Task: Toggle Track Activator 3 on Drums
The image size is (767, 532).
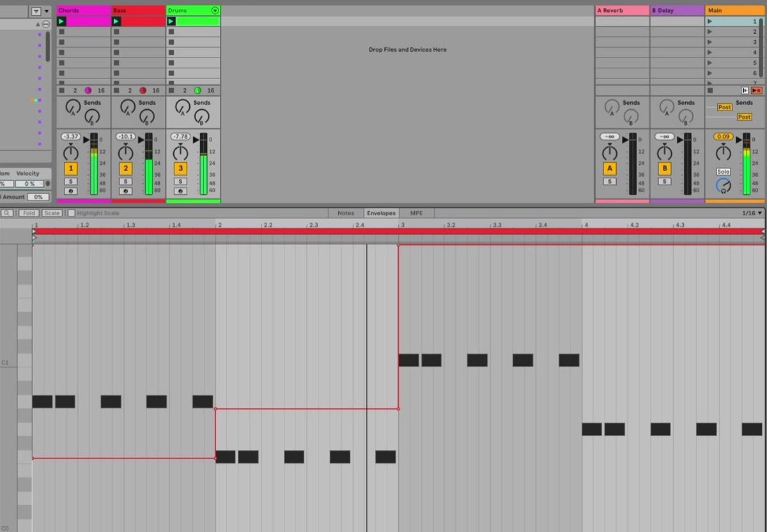Action: coord(181,169)
